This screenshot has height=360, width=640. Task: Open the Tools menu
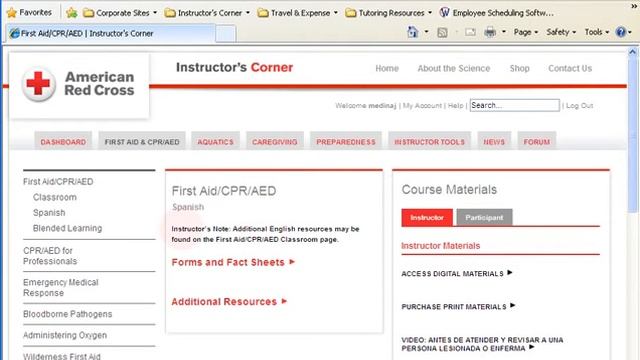(597, 32)
